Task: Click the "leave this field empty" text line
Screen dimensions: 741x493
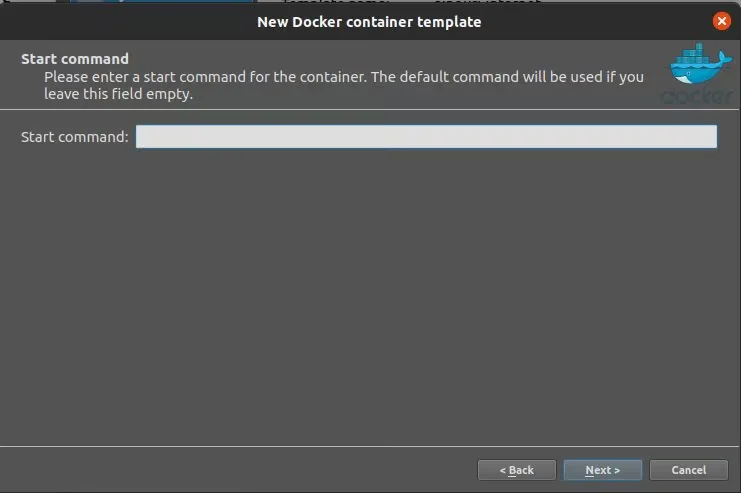Action: click(x=117, y=95)
